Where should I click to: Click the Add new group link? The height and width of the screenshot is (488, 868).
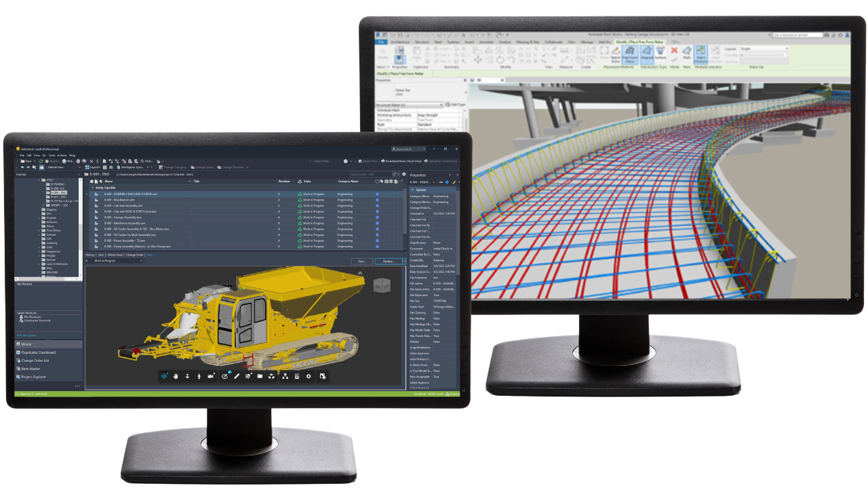(x=25, y=335)
